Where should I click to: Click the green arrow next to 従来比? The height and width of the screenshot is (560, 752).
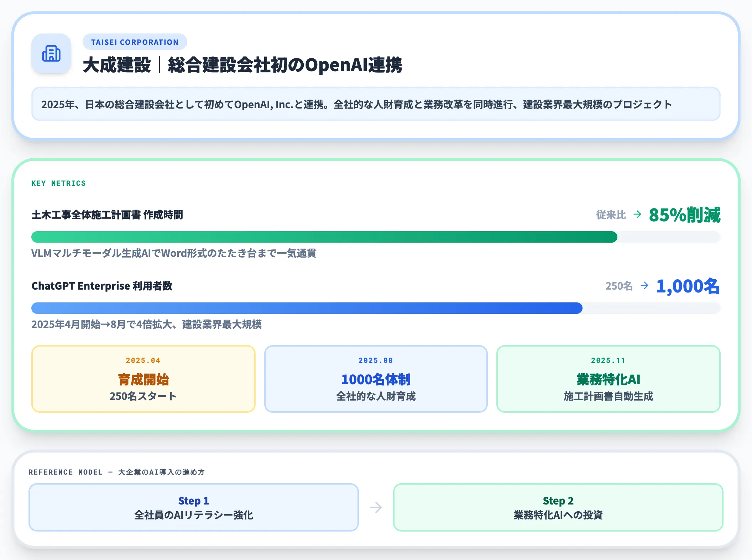(x=637, y=214)
